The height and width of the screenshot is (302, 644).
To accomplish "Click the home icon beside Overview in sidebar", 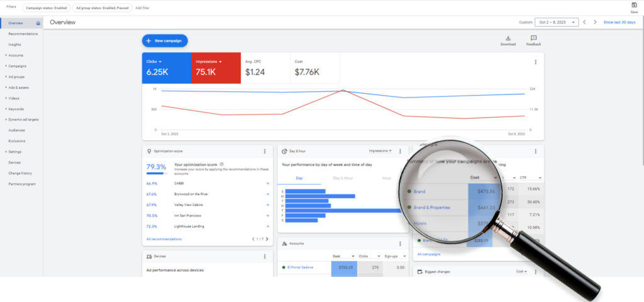I will [38, 23].
